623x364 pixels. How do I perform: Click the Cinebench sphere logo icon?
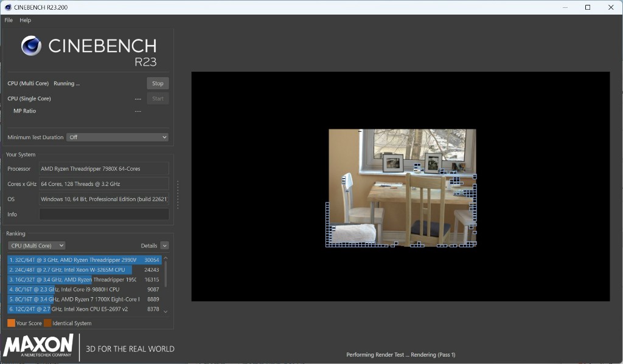(x=31, y=46)
